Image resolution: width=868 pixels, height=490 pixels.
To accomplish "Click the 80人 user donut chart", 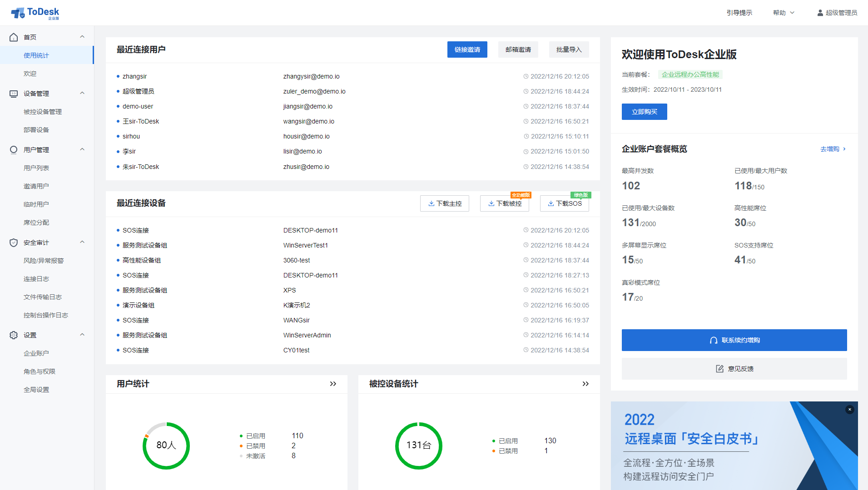I will click(166, 445).
